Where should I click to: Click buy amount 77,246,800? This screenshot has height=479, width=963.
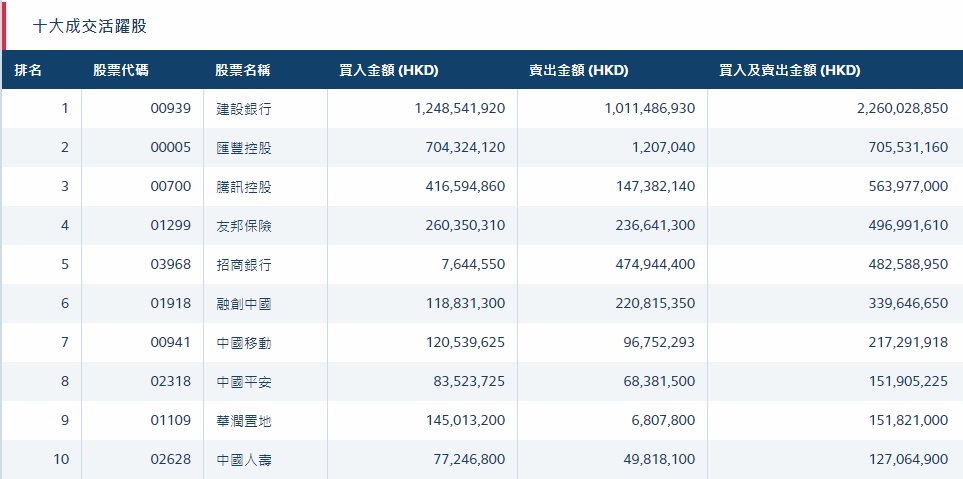(x=470, y=459)
